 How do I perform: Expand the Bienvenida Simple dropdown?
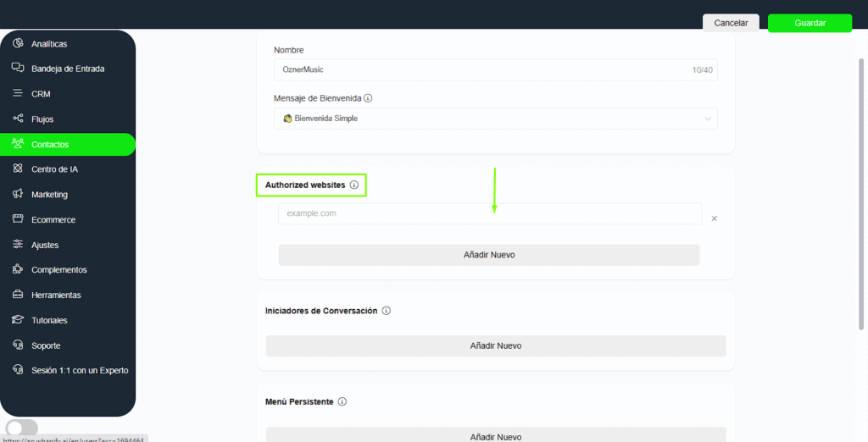(x=495, y=119)
